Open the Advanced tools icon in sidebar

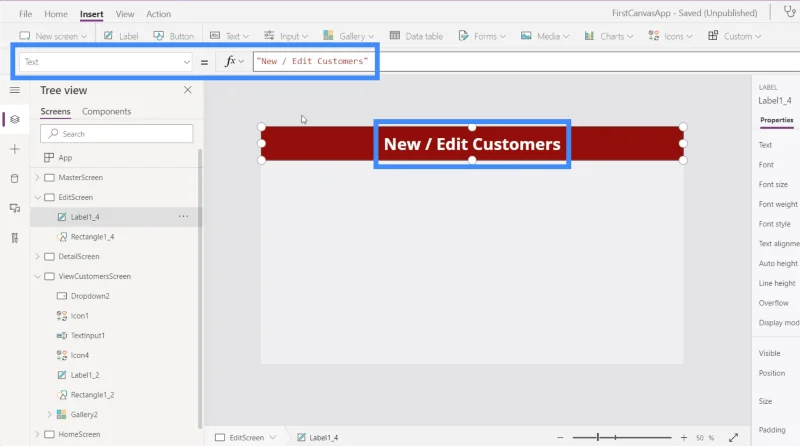point(15,238)
